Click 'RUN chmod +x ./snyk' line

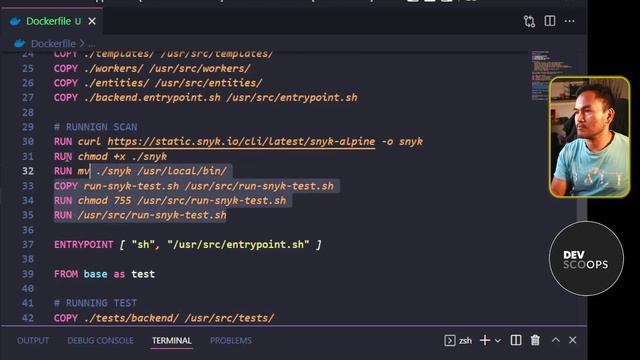(x=111, y=156)
